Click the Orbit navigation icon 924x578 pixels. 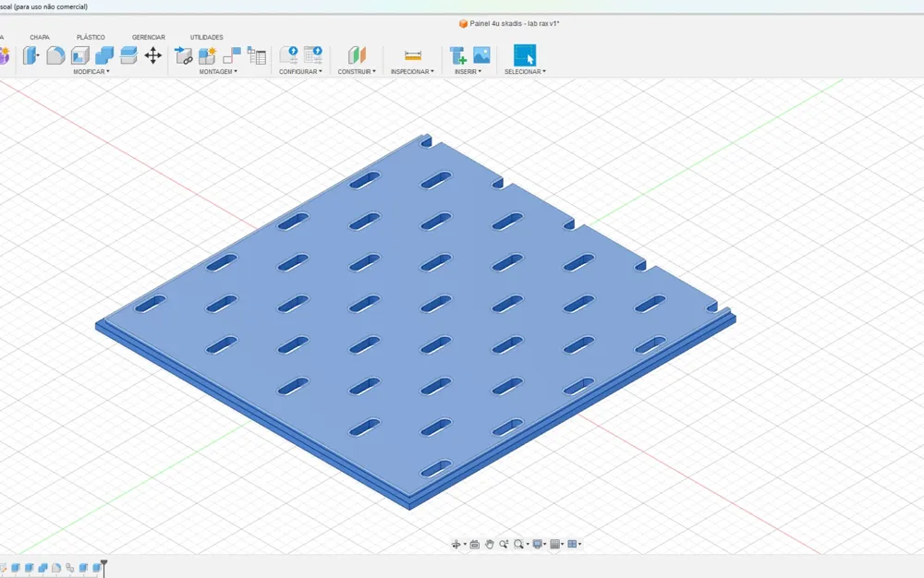(x=456, y=545)
